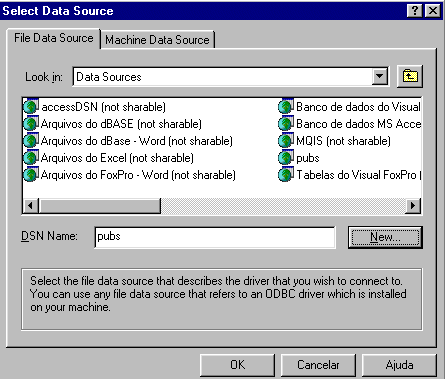
Task: Click the Cancelar button
Action: point(318,365)
